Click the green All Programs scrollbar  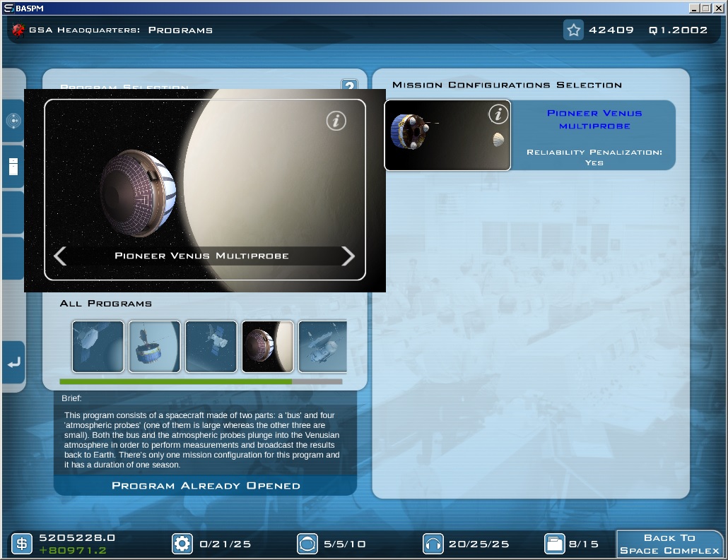[176, 382]
